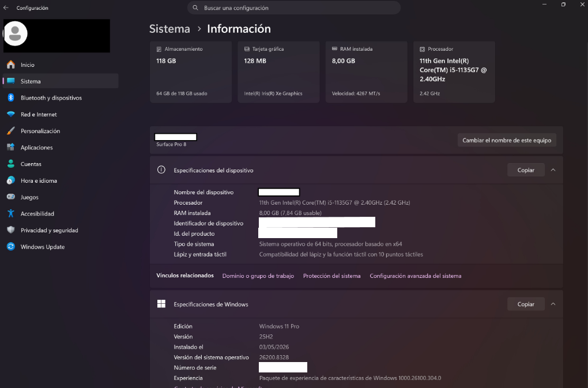The width and height of the screenshot is (588, 388).
Task: Copy the device specifications
Action: [526, 170]
